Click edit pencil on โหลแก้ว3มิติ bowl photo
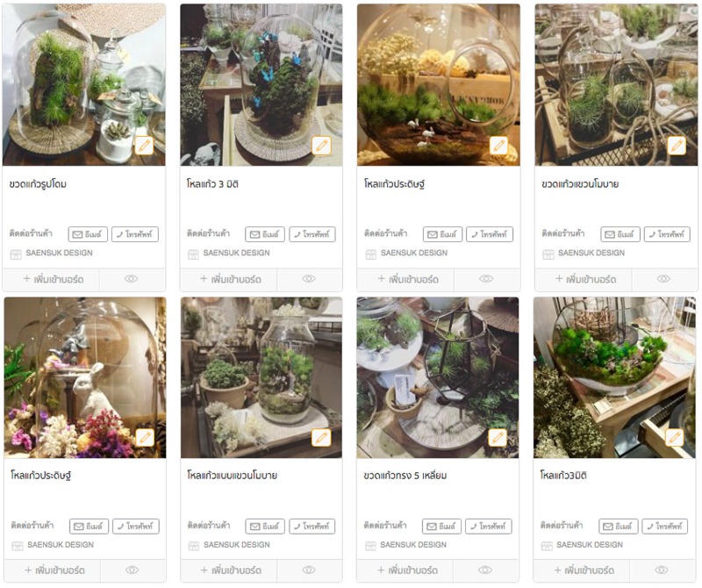 (x=674, y=438)
